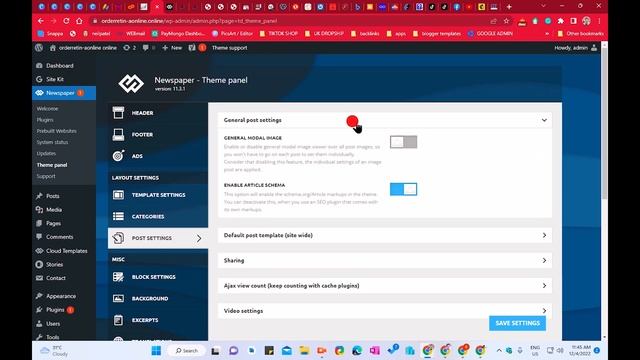Open the Stories menu

54,264
